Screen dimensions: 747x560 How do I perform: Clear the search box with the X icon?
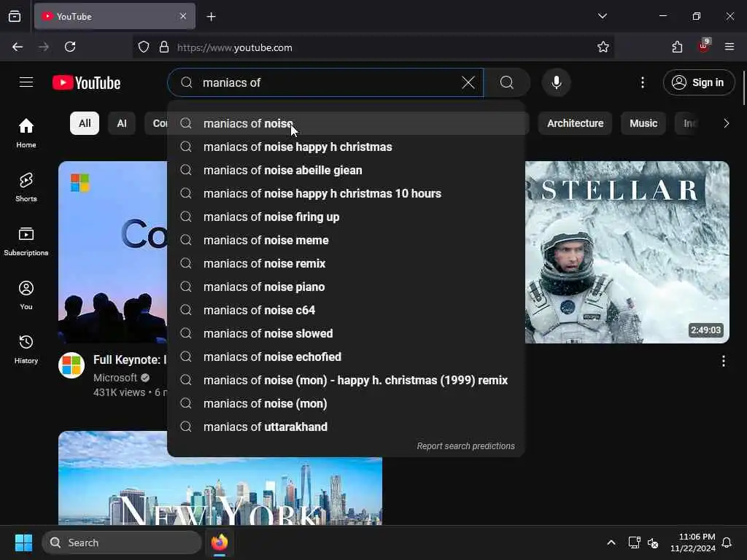click(468, 82)
